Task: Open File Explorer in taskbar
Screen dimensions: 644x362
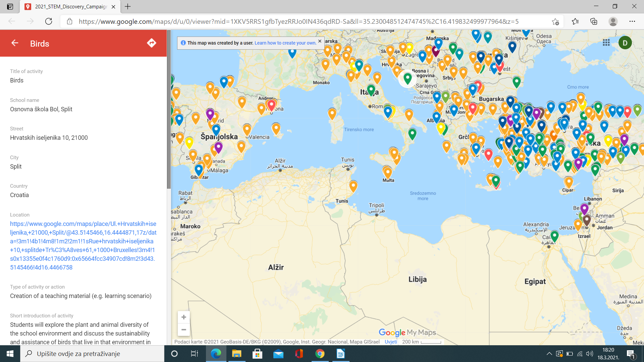Action: tap(237, 354)
